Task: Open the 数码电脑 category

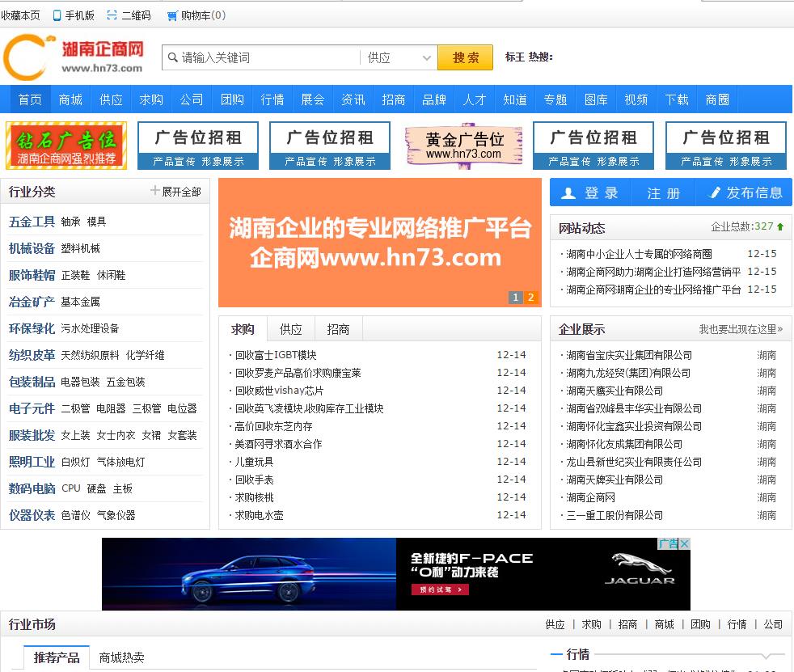Action: pos(32,488)
